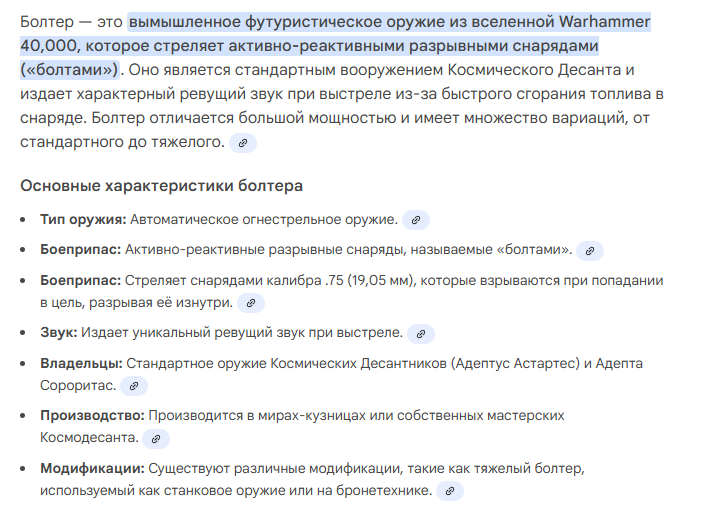The height and width of the screenshot is (512, 715).
Task: Click the highlighted text «болтами» in intro
Action: click(68, 70)
